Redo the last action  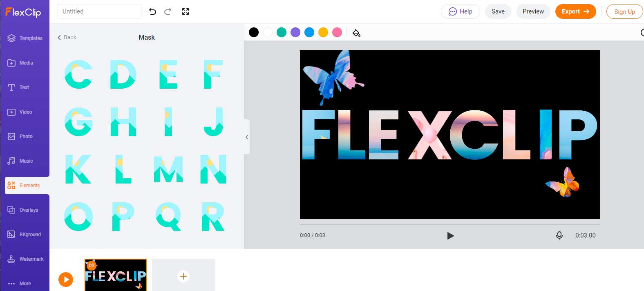pos(168,11)
